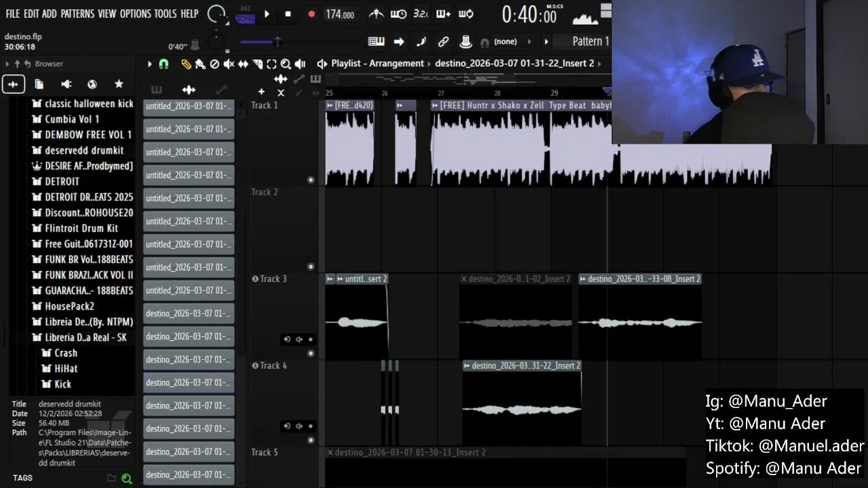Image resolution: width=868 pixels, height=488 pixels.
Task: Show audio files browser tab
Action: (x=13, y=84)
